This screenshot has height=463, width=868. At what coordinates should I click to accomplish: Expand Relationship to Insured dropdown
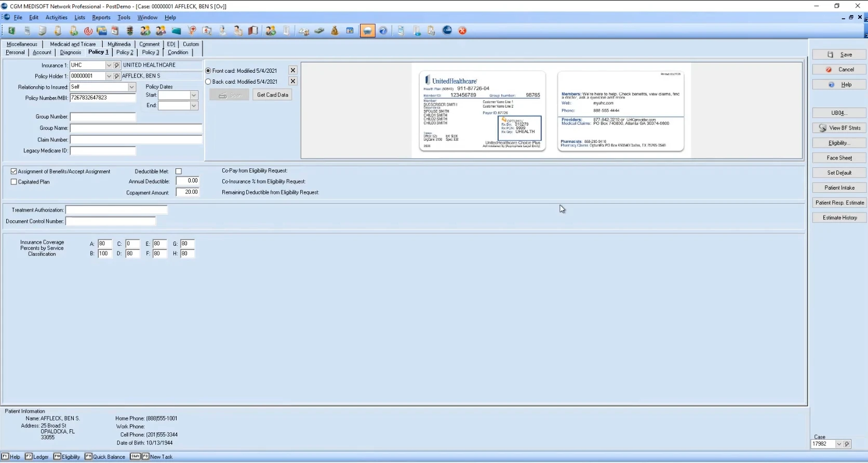(131, 87)
